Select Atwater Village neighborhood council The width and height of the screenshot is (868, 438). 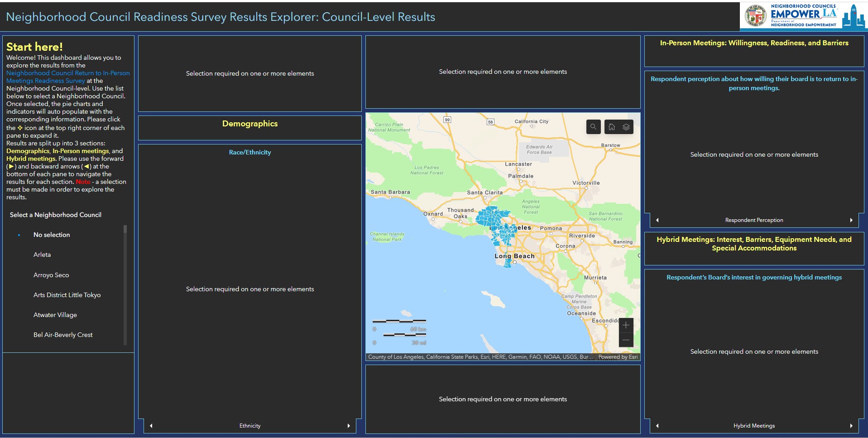pos(55,315)
